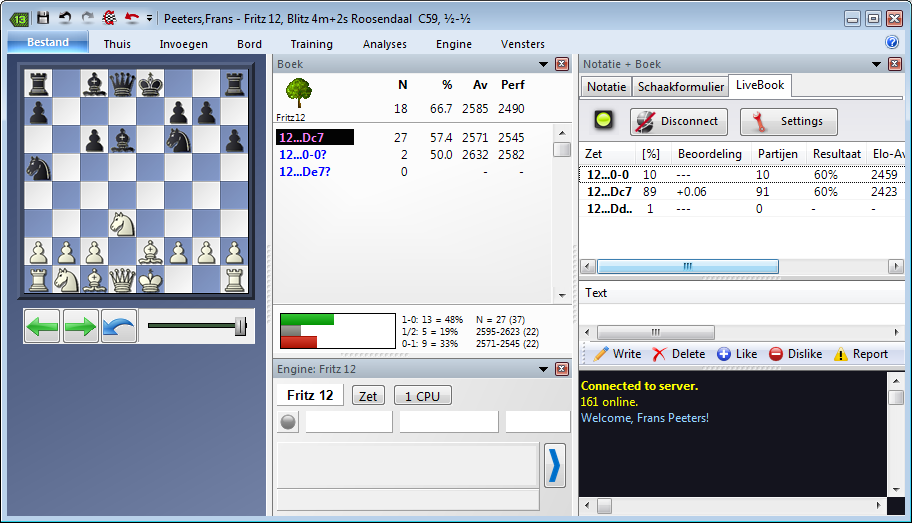Sort by the Resultaat column header
Viewport: 912px width, 523px height.
coord(836,154)
